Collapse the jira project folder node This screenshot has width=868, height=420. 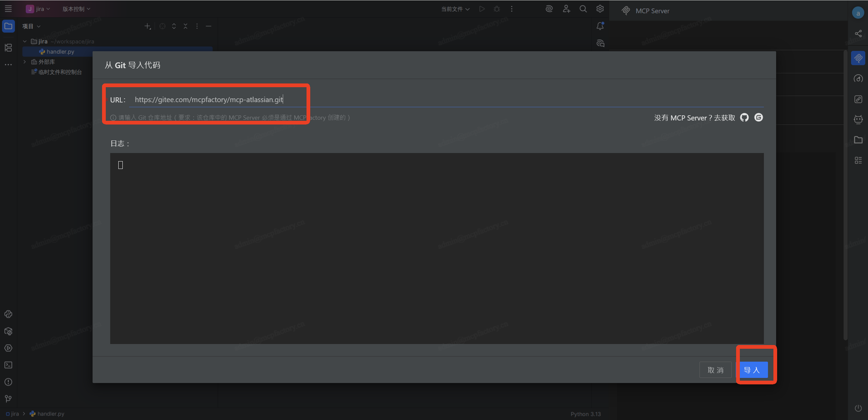click(x=25, y=41)
